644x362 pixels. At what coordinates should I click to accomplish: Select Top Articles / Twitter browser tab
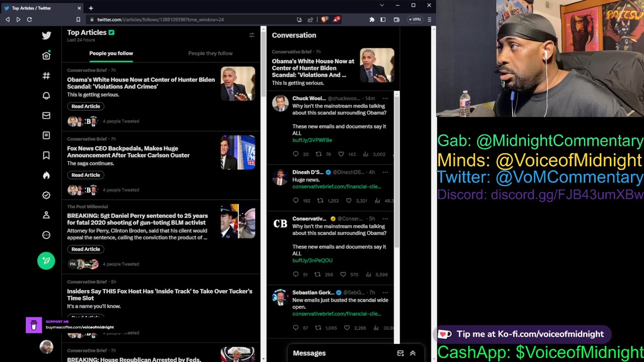pos(42,8)
